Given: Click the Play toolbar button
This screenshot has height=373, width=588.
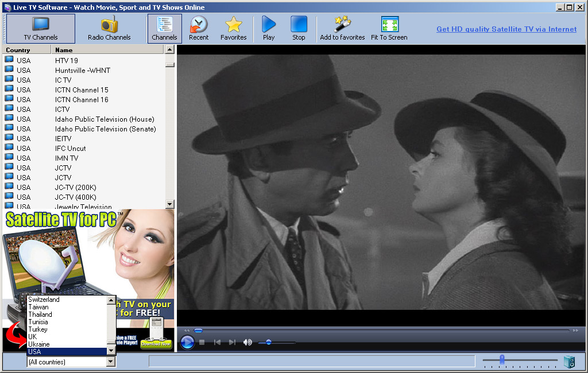Looking at the screenshot, I should [x=269, y=29].
